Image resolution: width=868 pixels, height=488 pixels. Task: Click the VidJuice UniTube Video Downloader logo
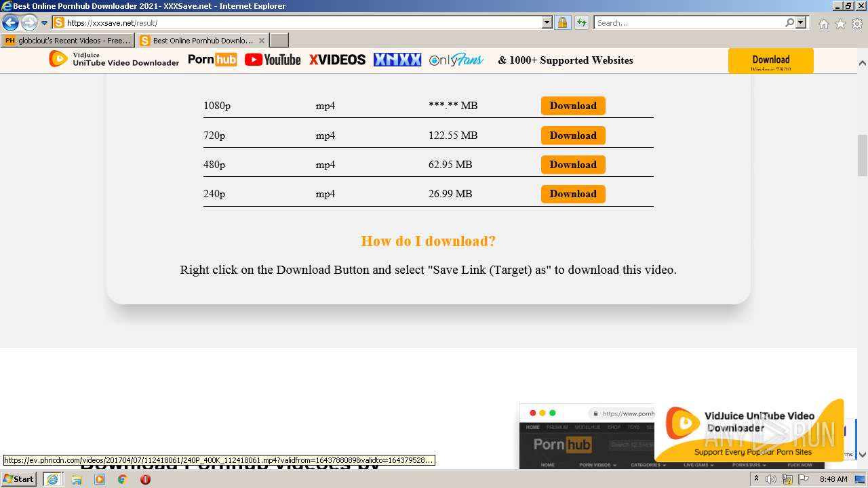click(114, 59)
